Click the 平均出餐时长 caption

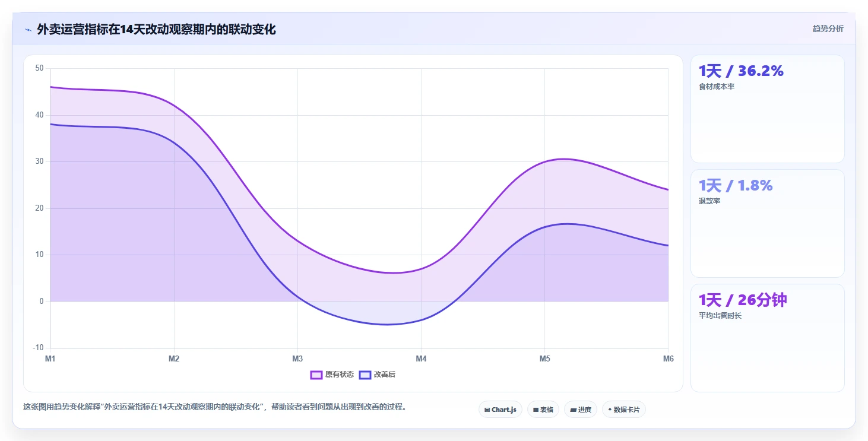pyautogui.click(x=720, y=316)
